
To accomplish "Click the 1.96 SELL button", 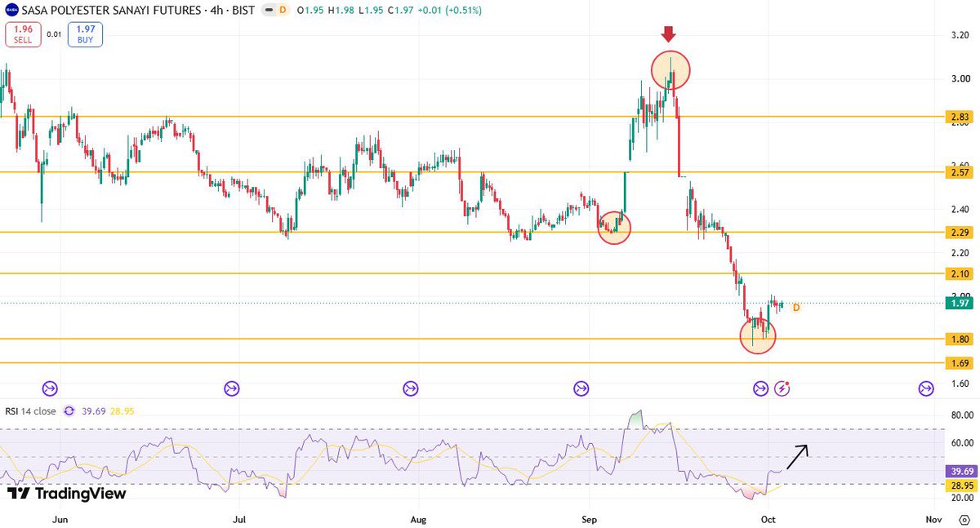I will pos(22,35).
